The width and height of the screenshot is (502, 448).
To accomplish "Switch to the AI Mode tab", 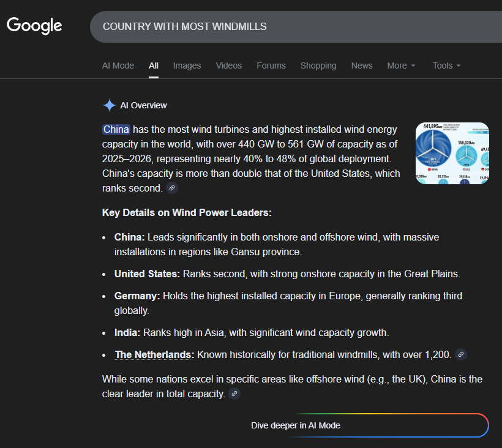I will [x=118, y=65].
